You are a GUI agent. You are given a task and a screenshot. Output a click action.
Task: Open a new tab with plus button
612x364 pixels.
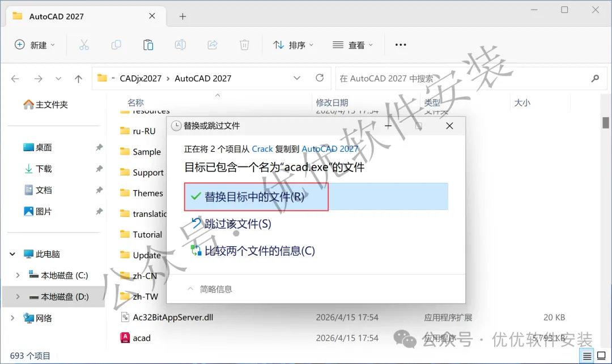click(x=182, y=16)
